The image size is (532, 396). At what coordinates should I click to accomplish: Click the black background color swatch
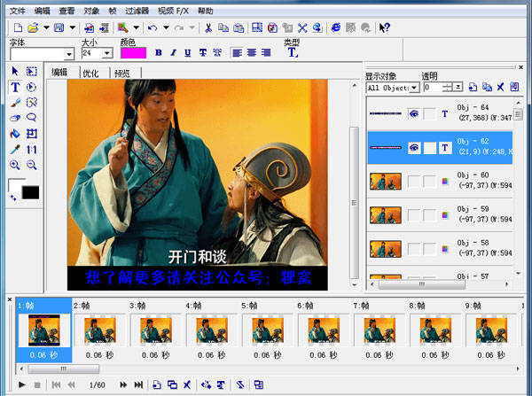click(30, 192)
